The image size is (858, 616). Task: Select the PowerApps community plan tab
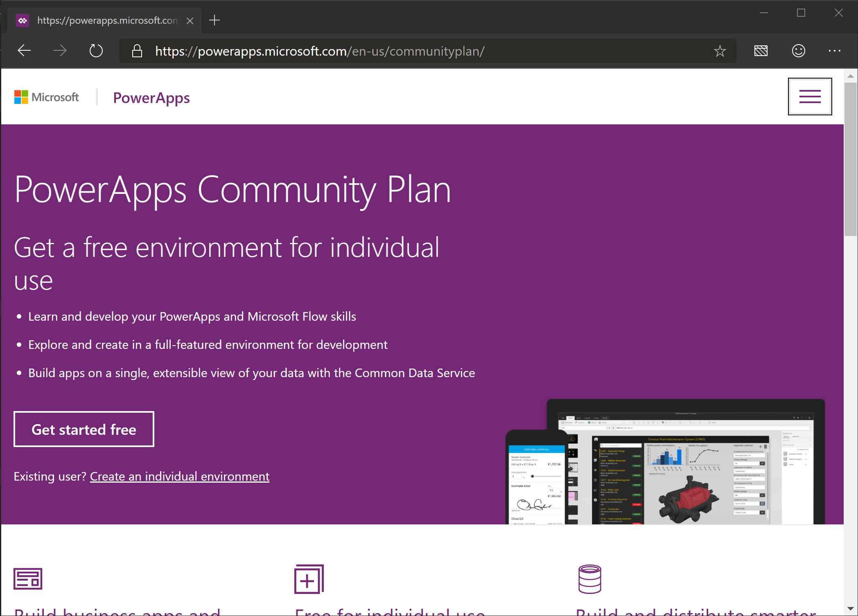pyautogui.click(x=102, y=20)
